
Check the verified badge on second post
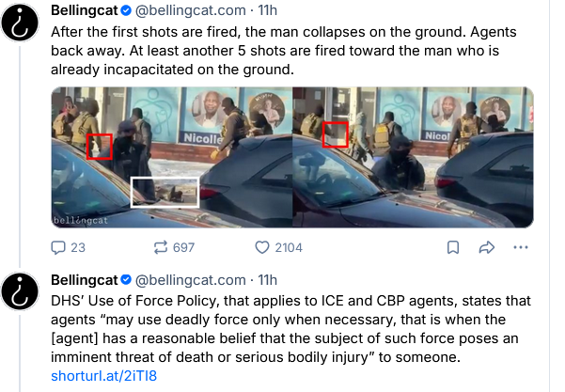(126, 280)
